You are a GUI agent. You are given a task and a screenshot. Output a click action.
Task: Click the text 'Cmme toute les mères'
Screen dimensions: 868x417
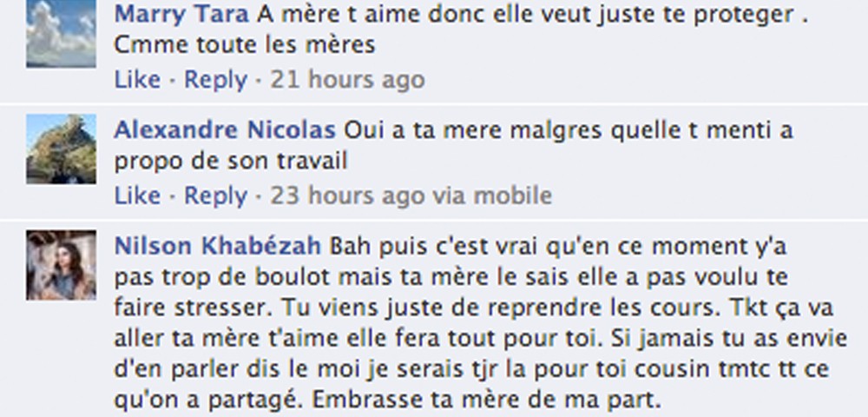click(x=245, y=45)
